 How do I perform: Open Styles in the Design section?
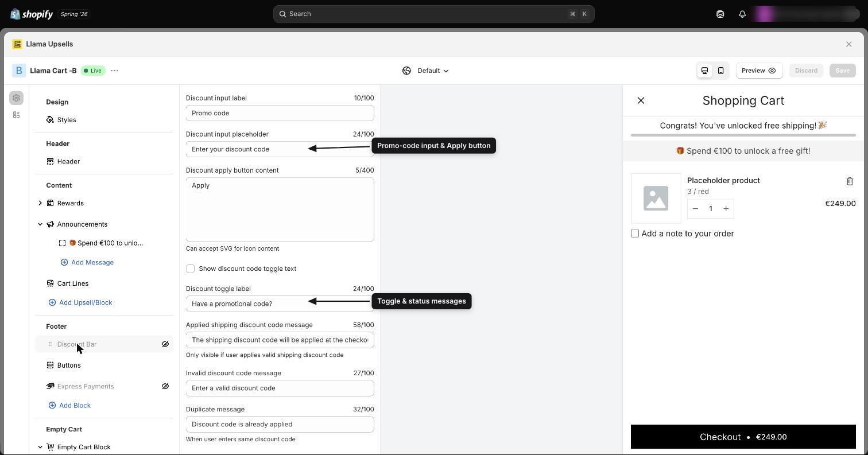tap(67, 120)
